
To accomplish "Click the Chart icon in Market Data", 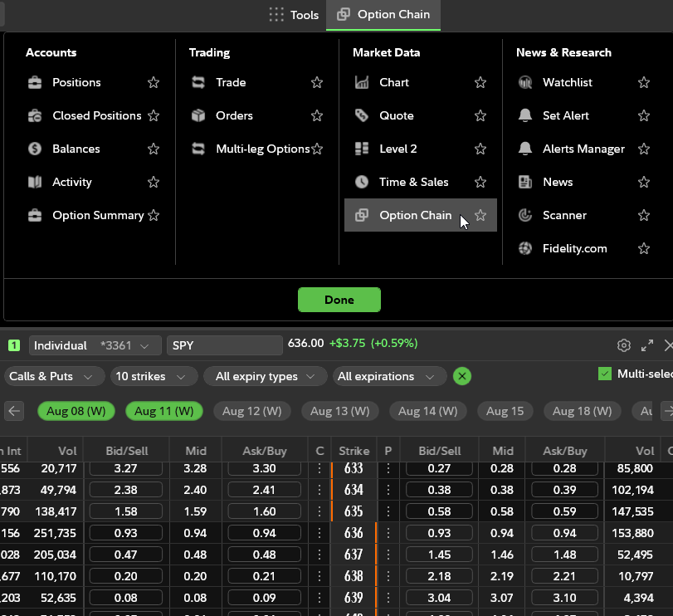I will [x=362, y=82].
